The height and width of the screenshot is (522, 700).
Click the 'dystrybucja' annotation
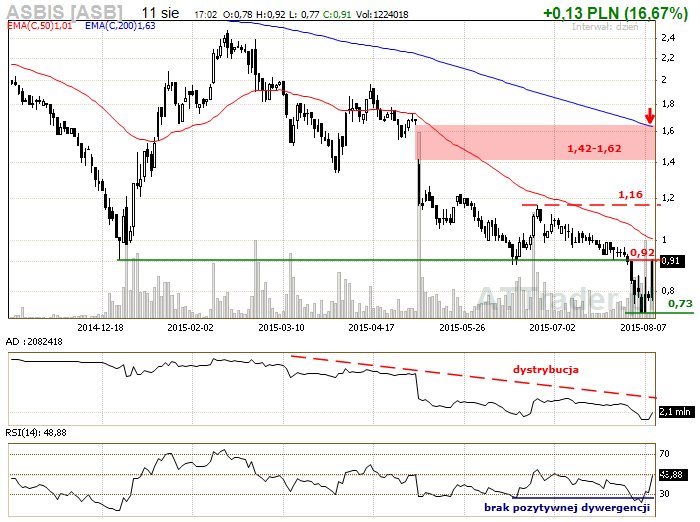click(546, 370)
